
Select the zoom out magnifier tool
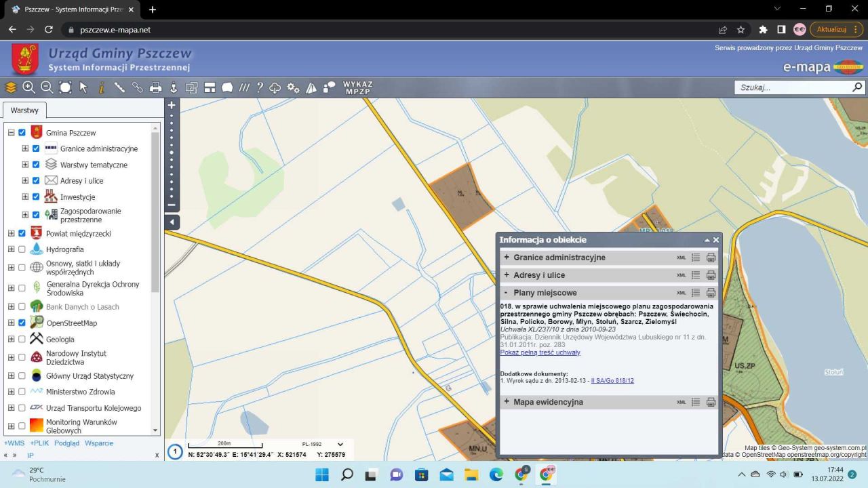[x=46, y=87]
